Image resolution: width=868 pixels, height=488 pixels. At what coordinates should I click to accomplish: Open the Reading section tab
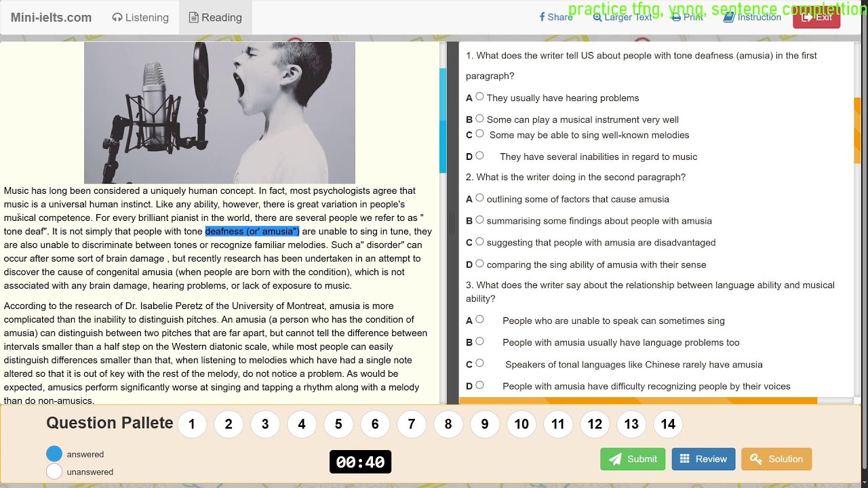(216, 18)
